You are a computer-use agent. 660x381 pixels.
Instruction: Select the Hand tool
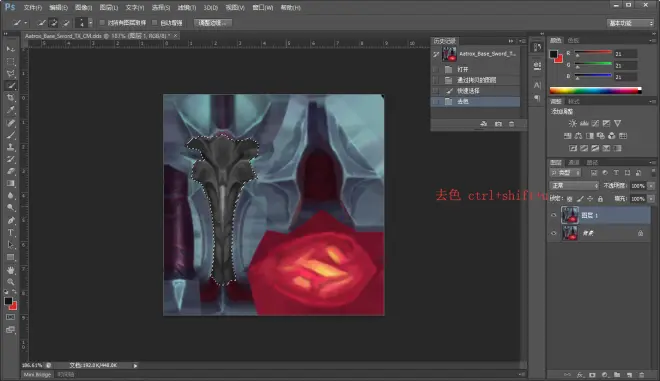click(x=11, y=270)
